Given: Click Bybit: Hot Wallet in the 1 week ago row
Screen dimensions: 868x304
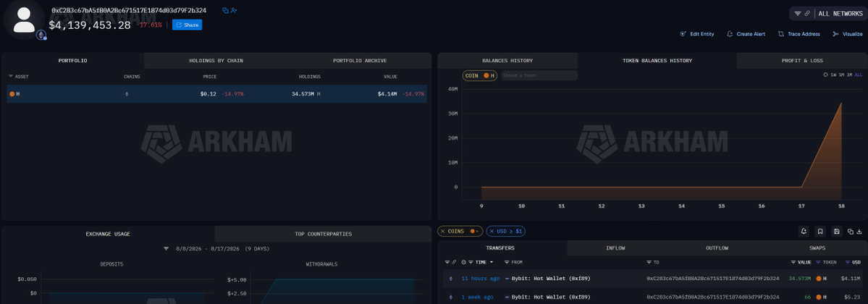Looking at the screenshot, I should tap(550, 297).
